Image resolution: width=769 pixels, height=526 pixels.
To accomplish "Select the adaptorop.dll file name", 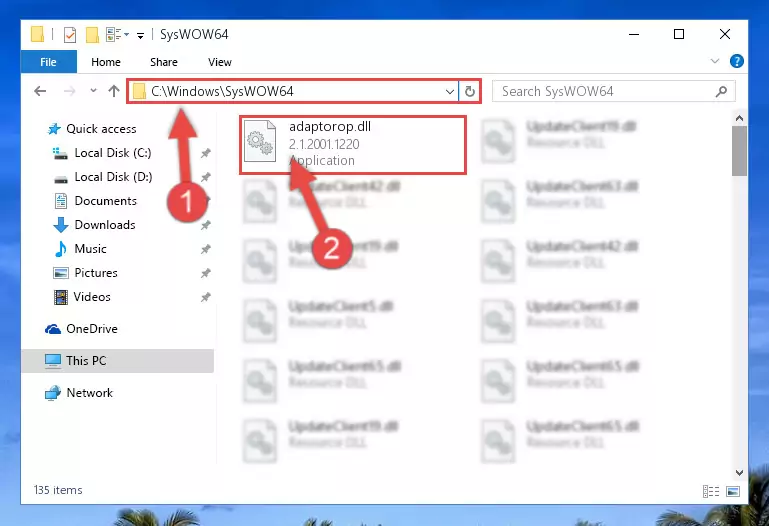I will (x=330, y=126).
